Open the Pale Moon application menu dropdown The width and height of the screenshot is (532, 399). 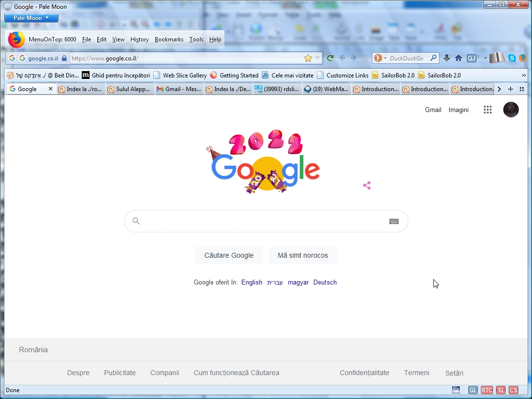(x=31, y=18)
